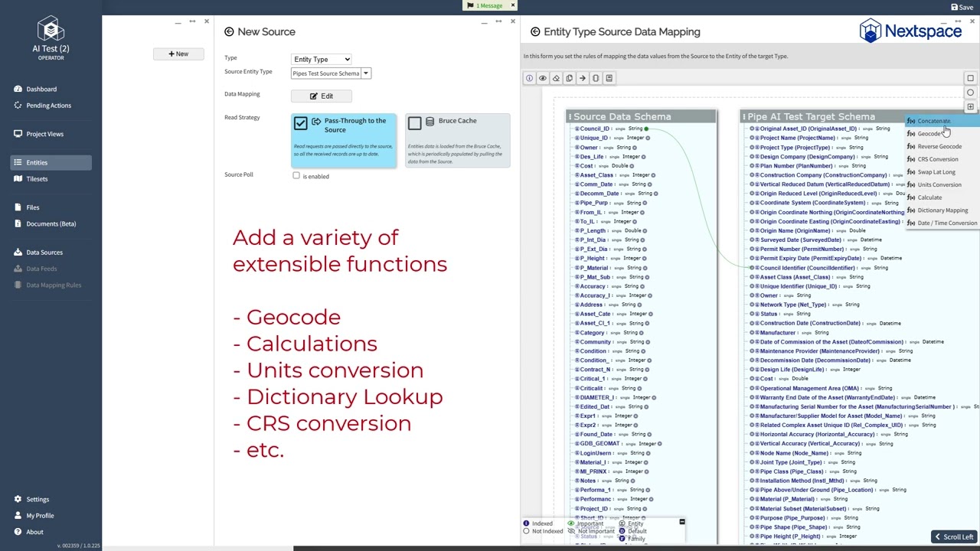Viewport: 980px width, 551px height.
Task: Collapse the legend panel with the minus button
Action: click(x=681, y=522)
